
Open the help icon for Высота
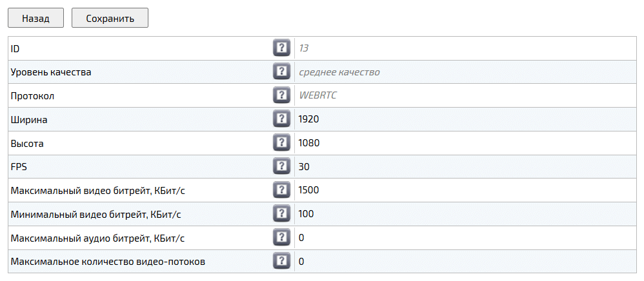click(x=281, y=142)
